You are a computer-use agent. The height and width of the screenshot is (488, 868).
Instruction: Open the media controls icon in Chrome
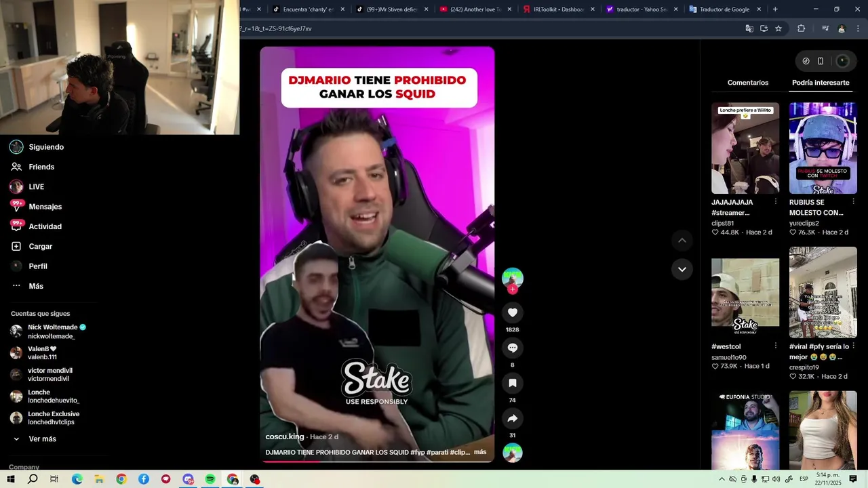(x=825, y=28)
